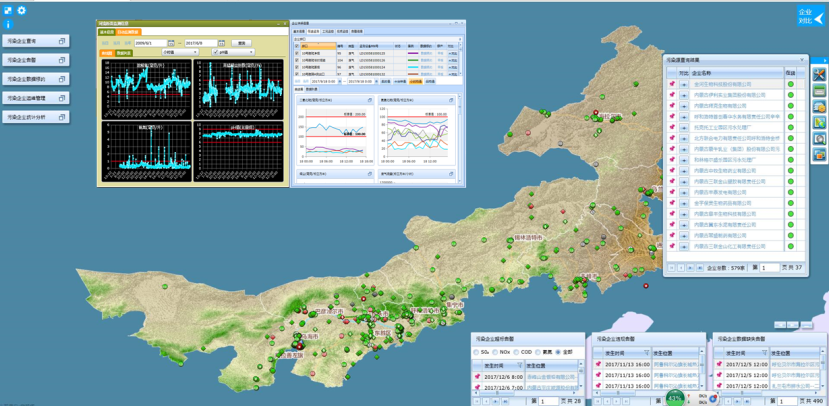Select the SO₂ radio button

pyautogui.click(x=478, y=352)
